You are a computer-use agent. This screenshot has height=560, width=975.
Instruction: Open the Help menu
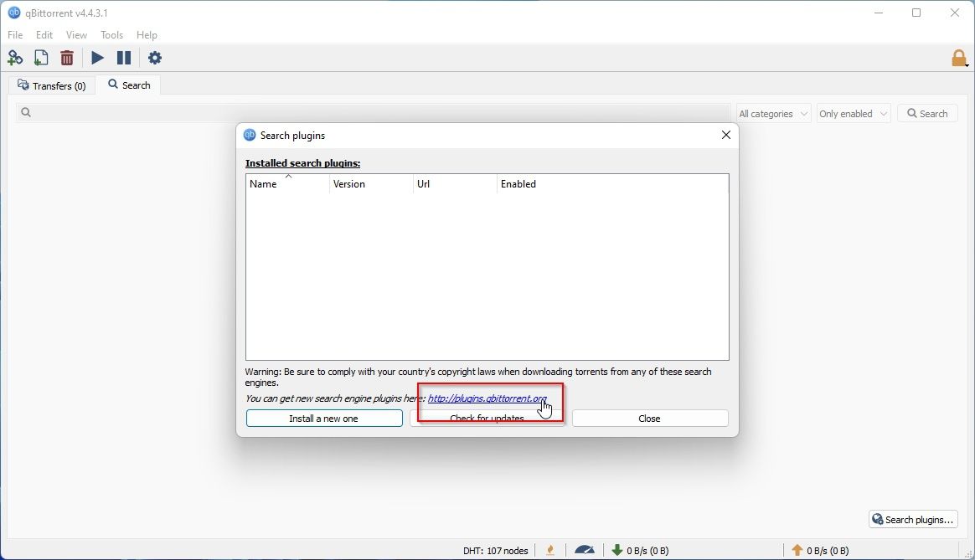pyautogui.click(x=147, y=35)
